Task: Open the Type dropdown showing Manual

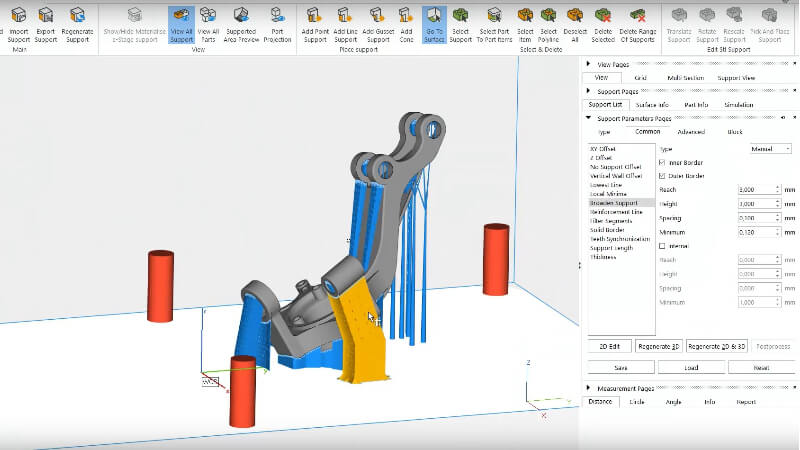Action: 770,149
